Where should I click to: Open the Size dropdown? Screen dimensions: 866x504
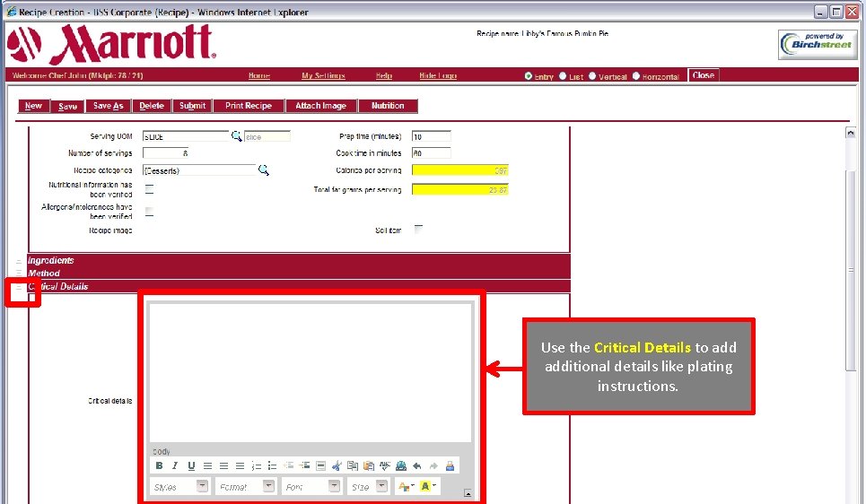381,486
